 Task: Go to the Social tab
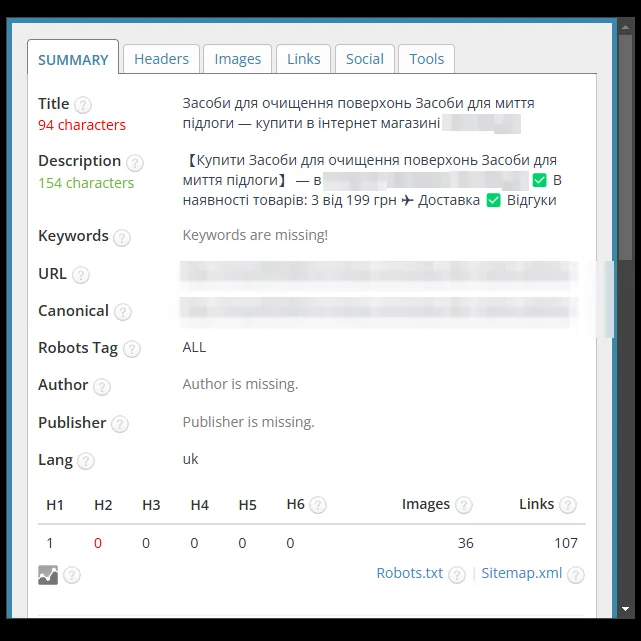365,59
